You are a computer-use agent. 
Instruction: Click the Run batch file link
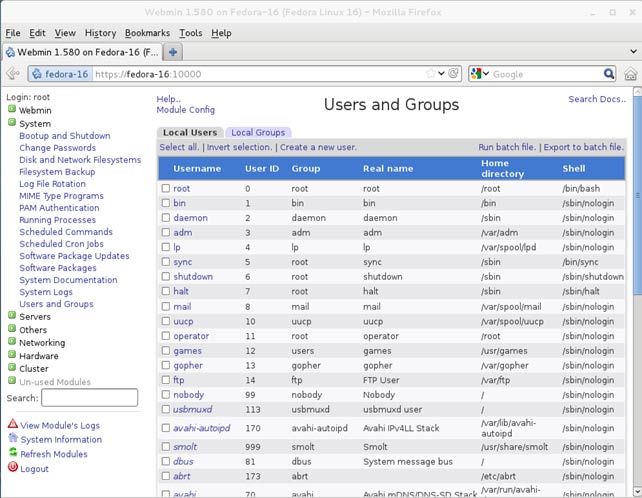pyautogui.click(x=507, y=147)
